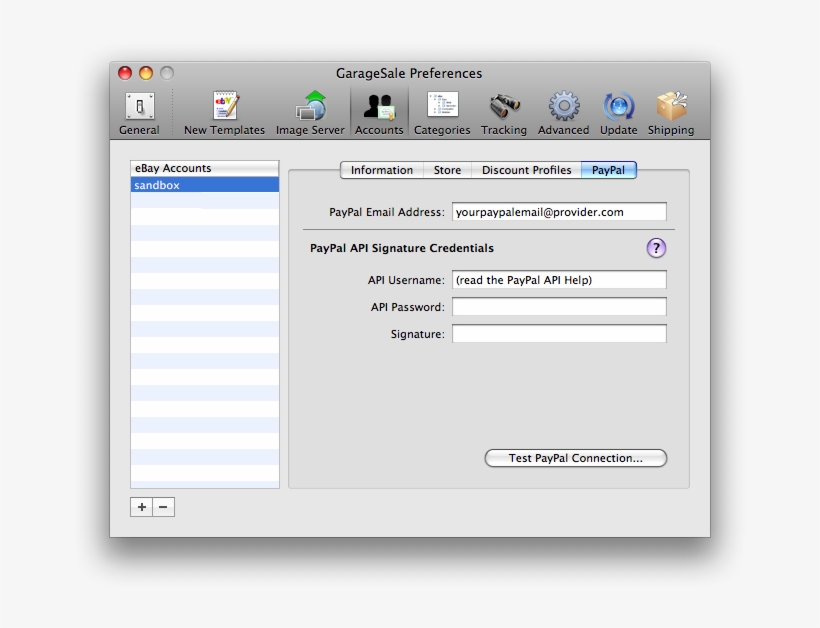Focus the API Password field
Screen dimensions: 820x628
(x=559, y=307)
